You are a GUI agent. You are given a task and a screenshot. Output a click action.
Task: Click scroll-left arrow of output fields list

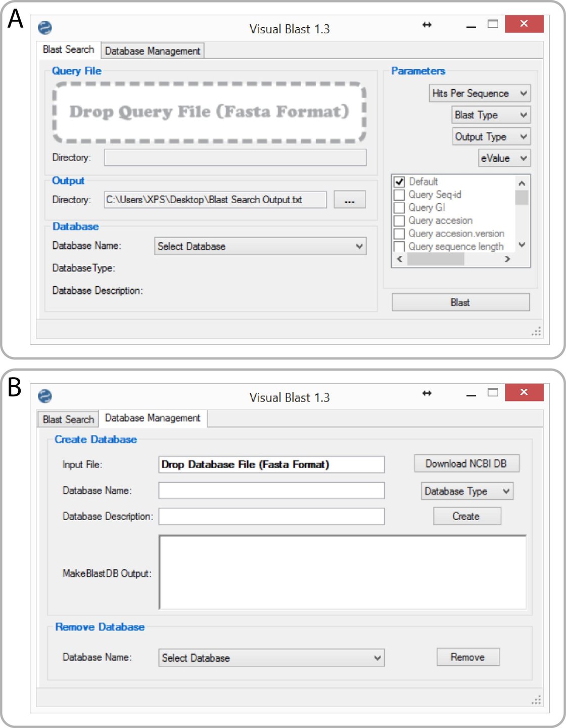[x=400, y=259]
